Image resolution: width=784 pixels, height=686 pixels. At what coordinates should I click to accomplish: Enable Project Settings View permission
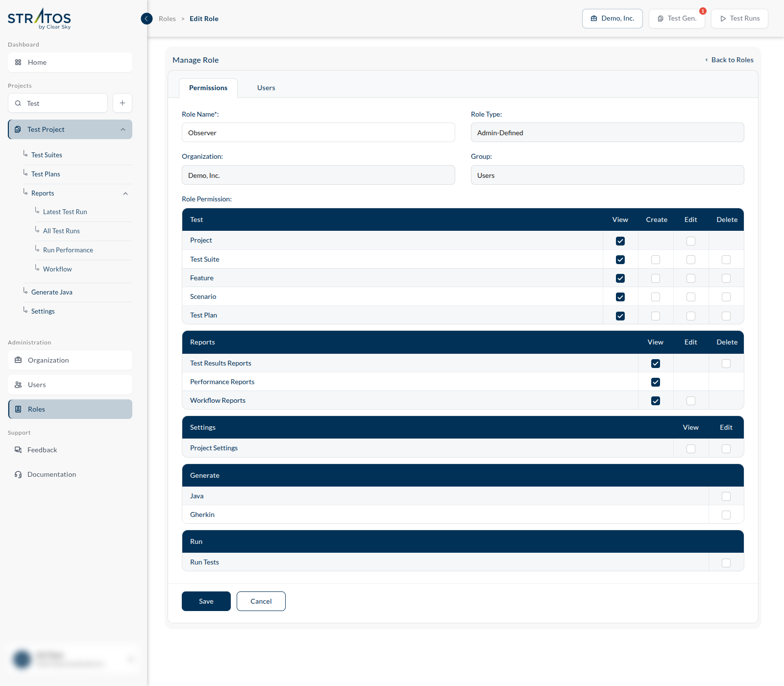(x=691, y=449)
